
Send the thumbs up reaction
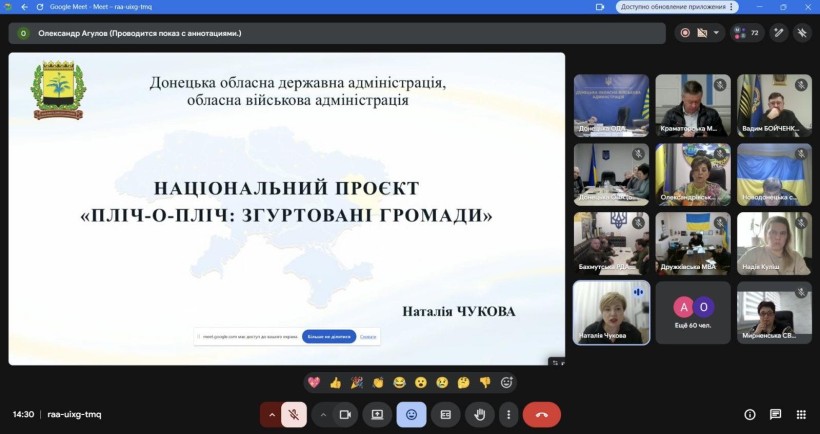point(335,383)
